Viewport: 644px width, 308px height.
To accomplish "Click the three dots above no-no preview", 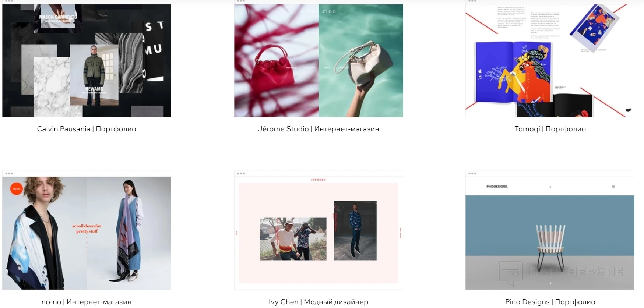I will tap(9, 173).
